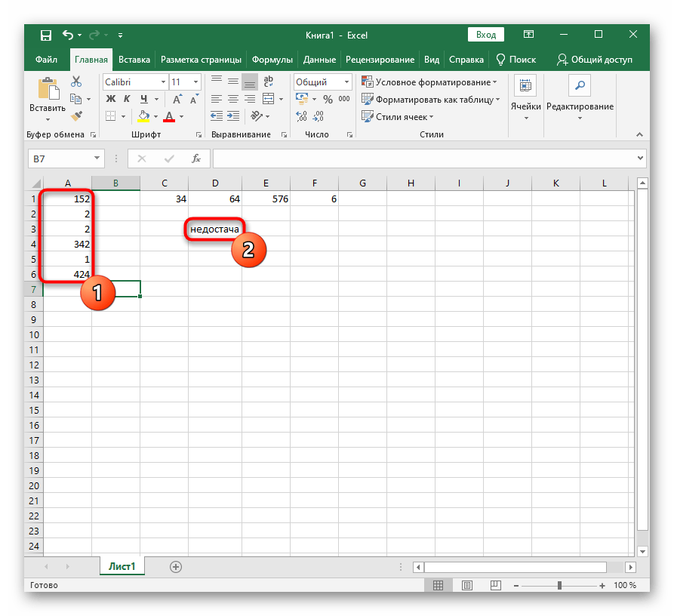
Task: Apply the yellow fill color
Action: click(143, 116)
